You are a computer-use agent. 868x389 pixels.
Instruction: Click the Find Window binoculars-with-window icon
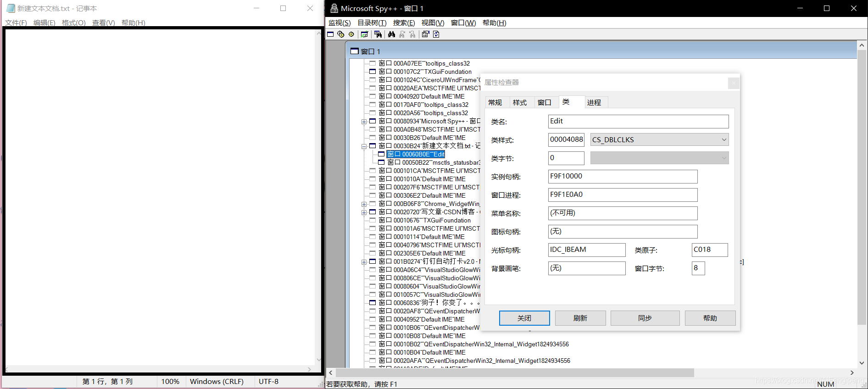pos(378,34)
